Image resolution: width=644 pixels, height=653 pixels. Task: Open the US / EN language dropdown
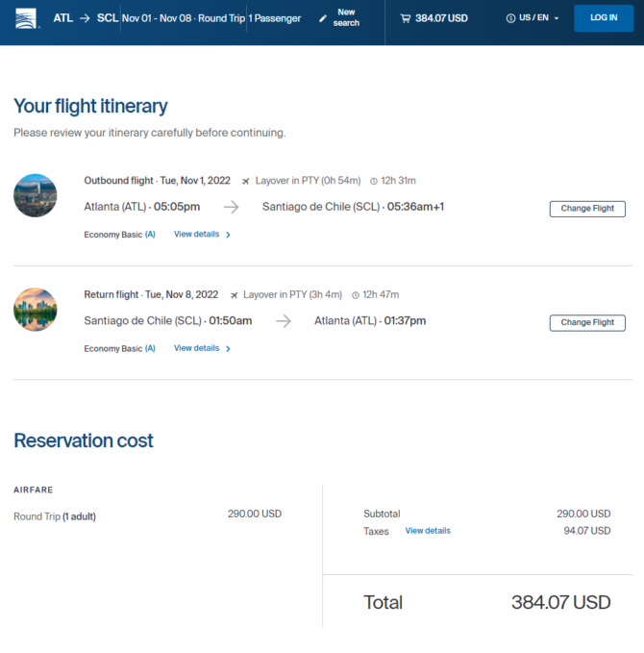(533, 18)
